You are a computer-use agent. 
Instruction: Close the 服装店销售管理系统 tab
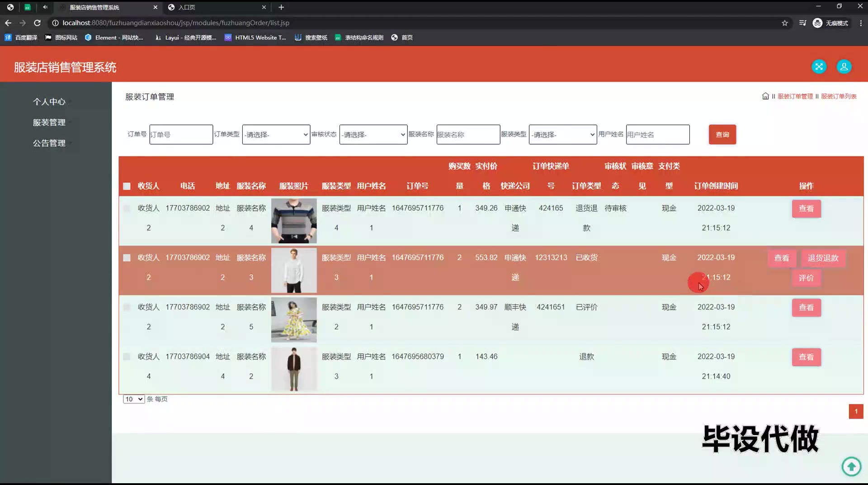(156, 7)
